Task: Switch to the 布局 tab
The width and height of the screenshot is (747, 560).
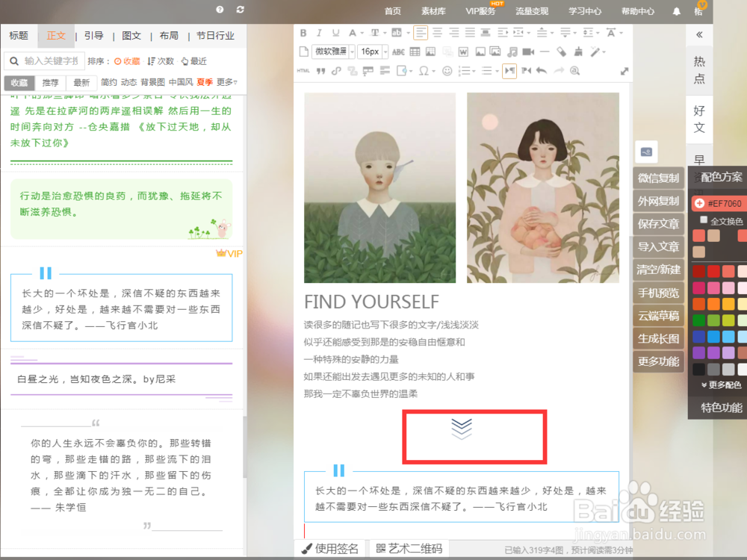Action: click(169, 36)
